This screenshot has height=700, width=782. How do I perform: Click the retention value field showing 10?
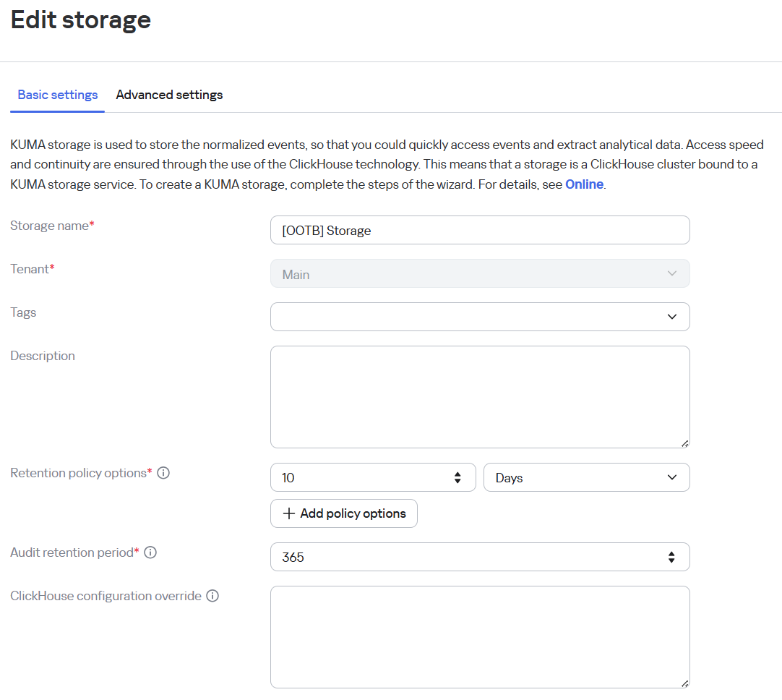[x=373, y=477]
